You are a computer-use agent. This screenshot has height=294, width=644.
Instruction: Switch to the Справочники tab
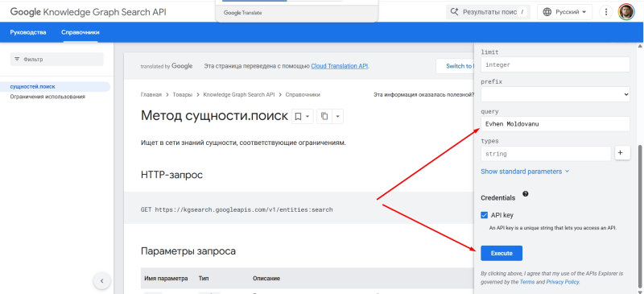(x=80, y=32)
